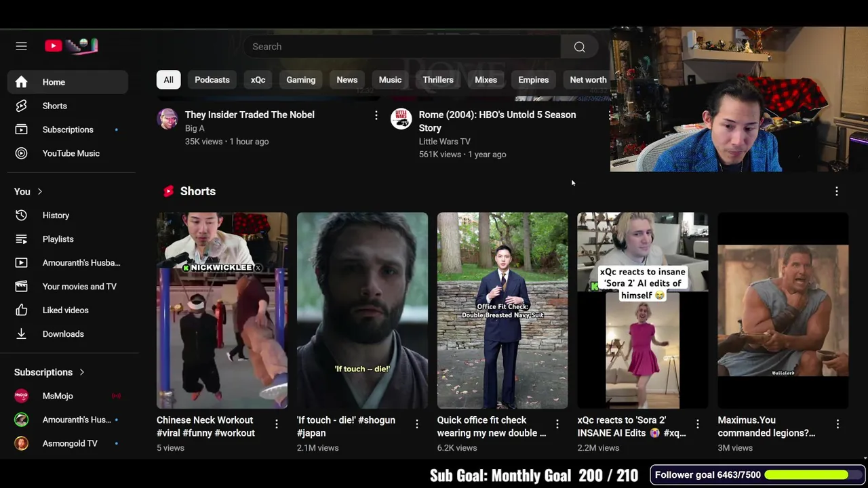868x488 pixels.
Task: Open Little Wars TV channel avatar
Action: pos(401,119)
